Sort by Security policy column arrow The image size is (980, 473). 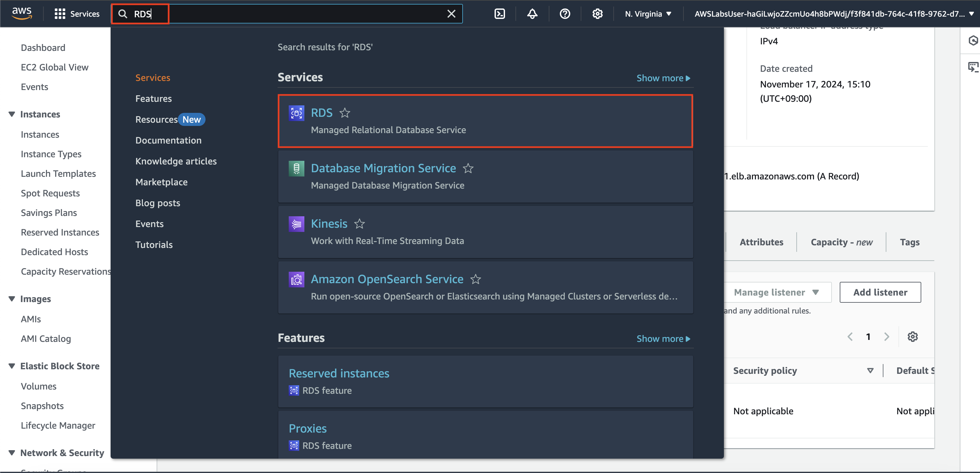click(870, 371)
